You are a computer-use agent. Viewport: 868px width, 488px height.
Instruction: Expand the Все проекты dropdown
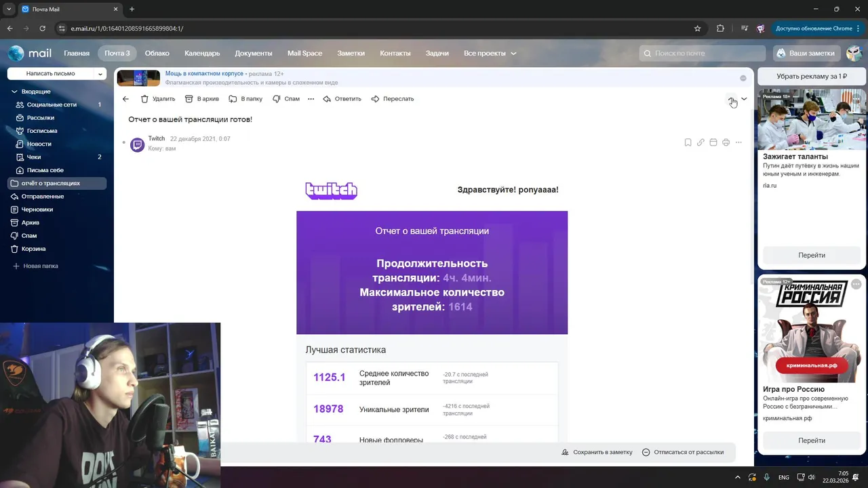pyautogui.click(x=490, y=54)
